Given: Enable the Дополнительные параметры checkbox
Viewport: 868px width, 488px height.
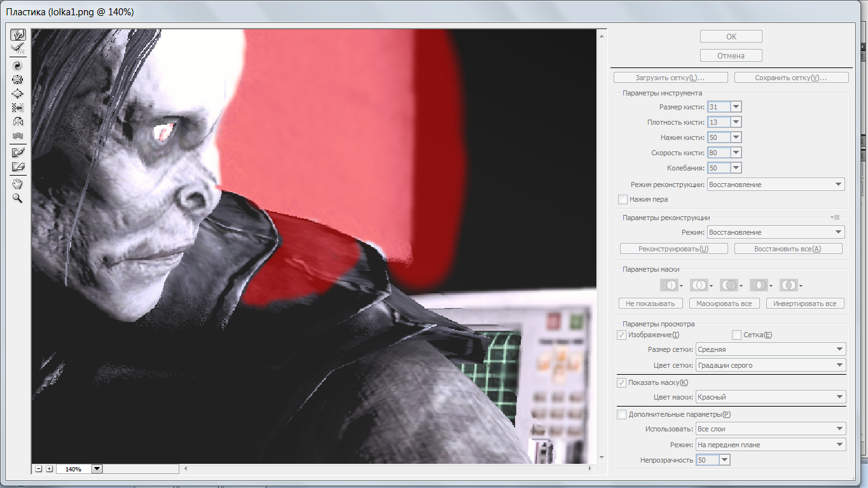Looking at the screenshot, I should point(621,414).
